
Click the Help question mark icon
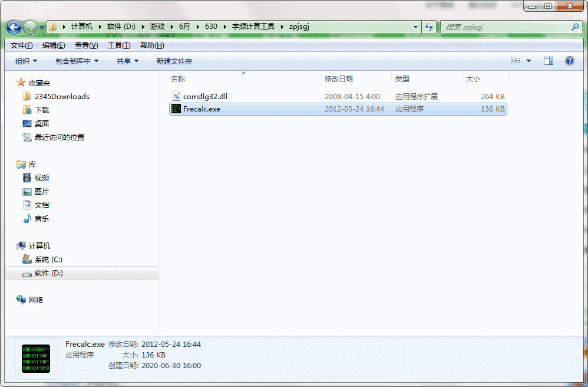pyautogui.click(x=569, y=60)
